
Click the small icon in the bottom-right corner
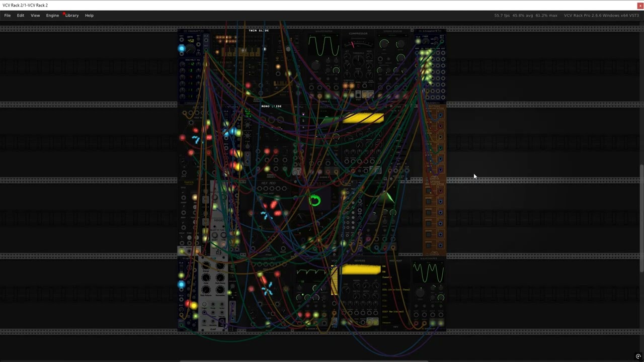click(638, 356)
